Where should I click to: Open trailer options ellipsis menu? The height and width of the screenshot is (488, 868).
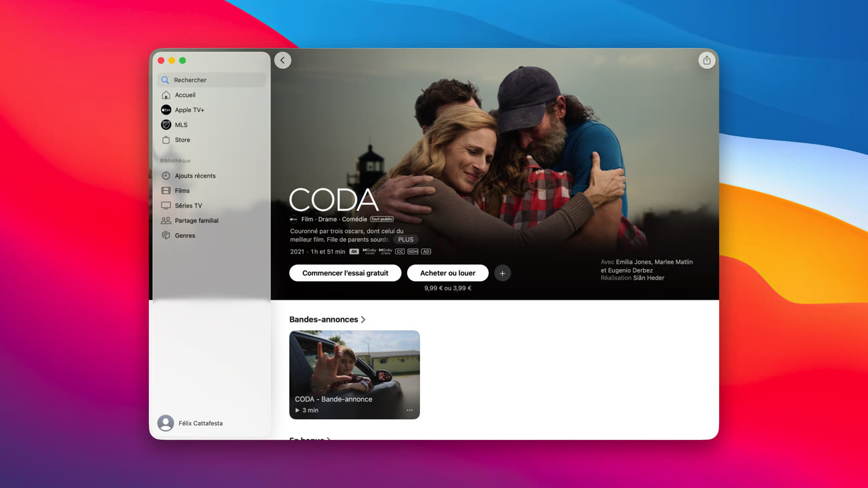[409, 411]
